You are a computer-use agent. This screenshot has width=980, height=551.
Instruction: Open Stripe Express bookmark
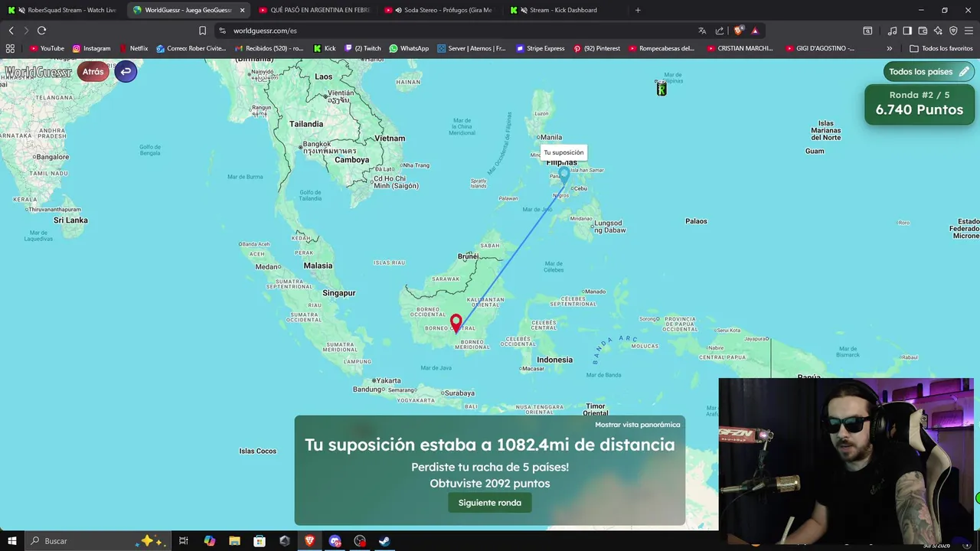541,48
